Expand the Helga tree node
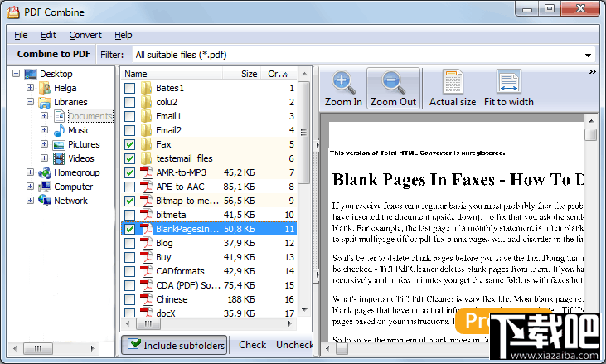Screen dimensions: 606x364 30,88
